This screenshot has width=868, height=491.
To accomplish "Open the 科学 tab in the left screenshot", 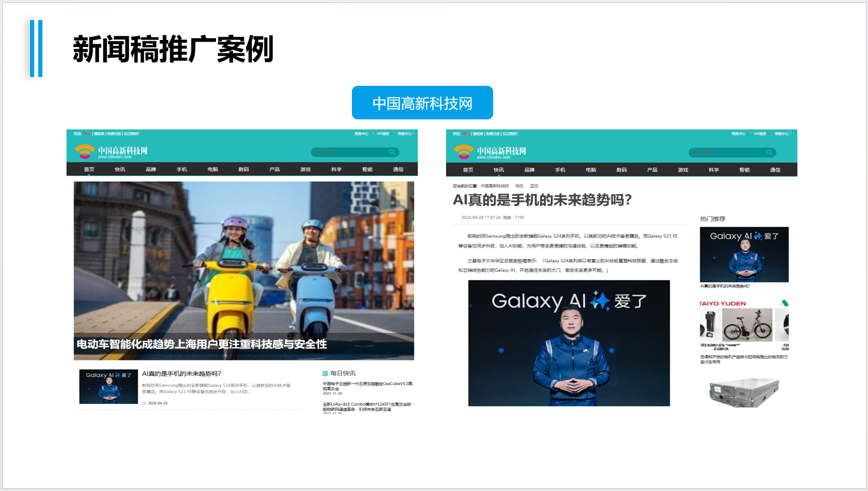I will click(336, 169).
